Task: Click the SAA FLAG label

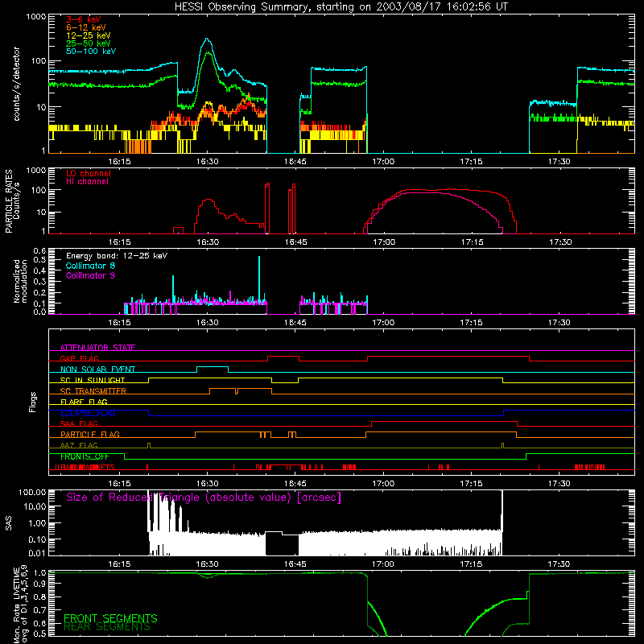Action: coord(79,423)
